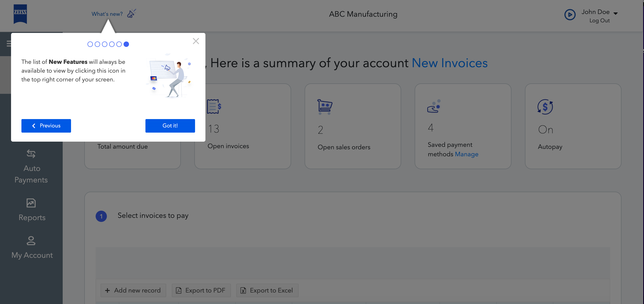Viewport: 644px width, 304px height.
Task: Click the play video circle icon
Action: click(x=570, y=15)
